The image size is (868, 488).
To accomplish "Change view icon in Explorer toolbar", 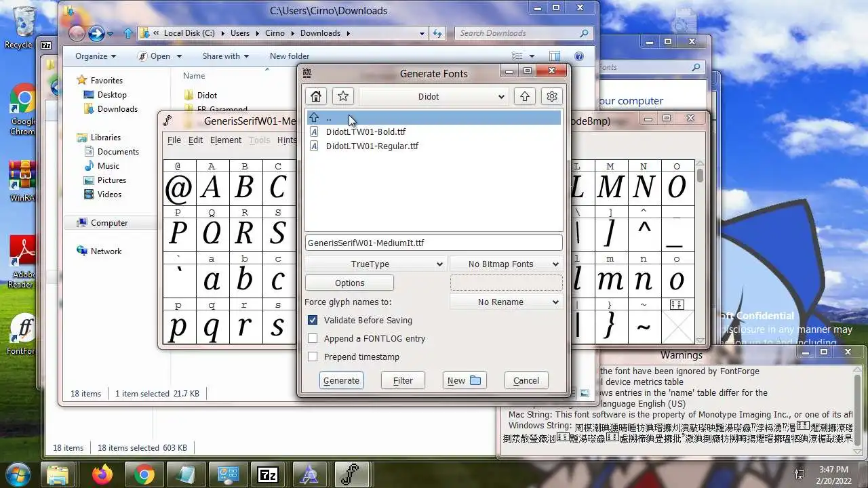I will pyautogui.click(x=517, y=56).
